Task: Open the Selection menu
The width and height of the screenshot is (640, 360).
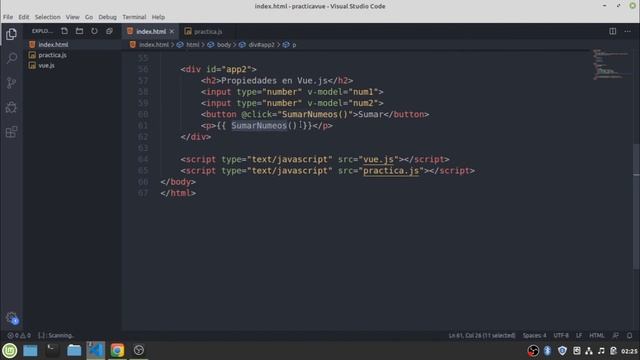Action: point(47,17)
